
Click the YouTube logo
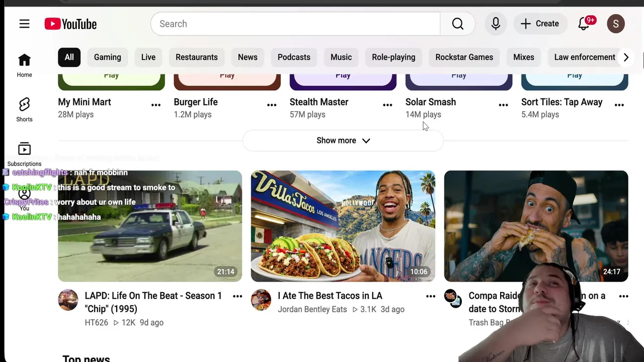tap(70, 24)
